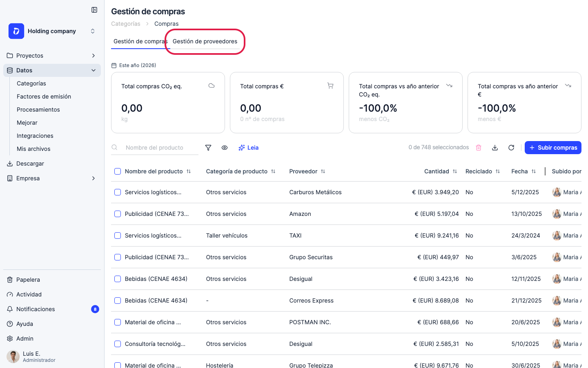Open the Leia AI assistant

(248, 148)
